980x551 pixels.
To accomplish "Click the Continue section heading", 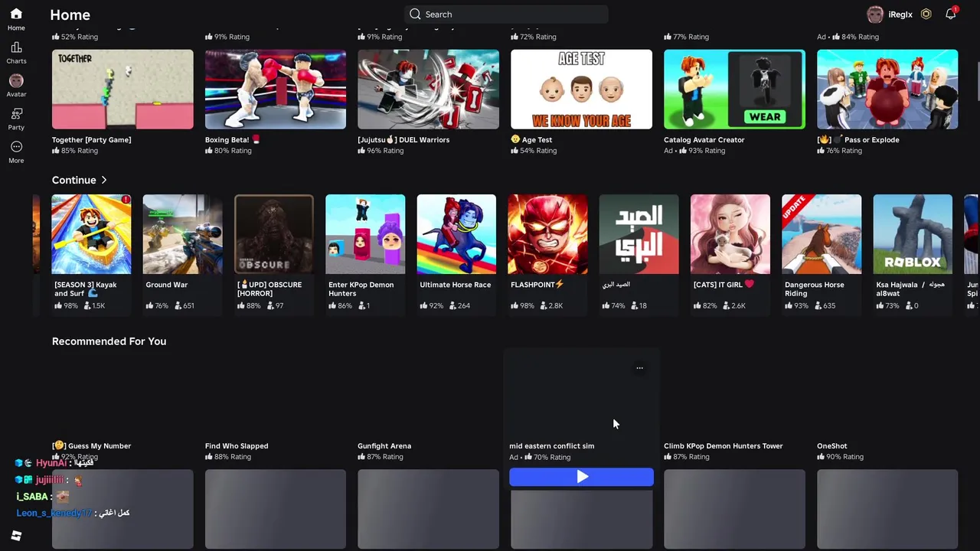I will pos(73,180).
